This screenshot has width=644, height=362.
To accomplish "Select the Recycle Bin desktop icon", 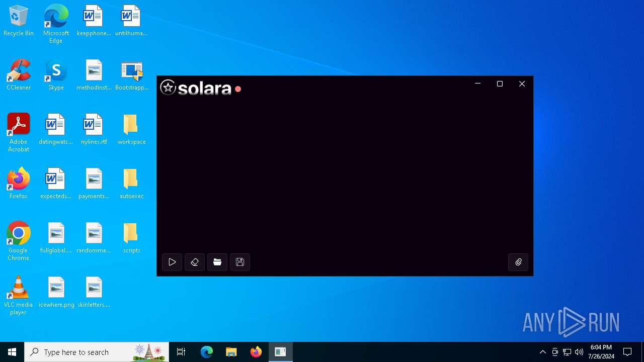I will (x=19, y=21).
